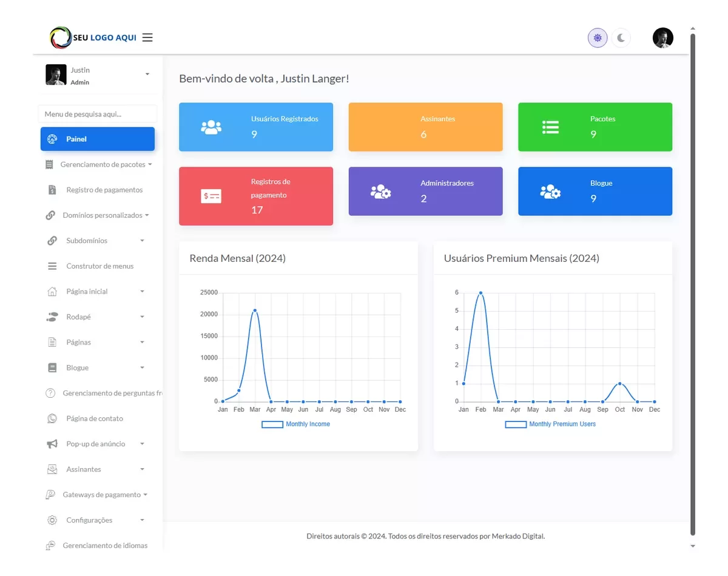
Task: Enable light mode with the sun toggle
Action: [598, 38]
